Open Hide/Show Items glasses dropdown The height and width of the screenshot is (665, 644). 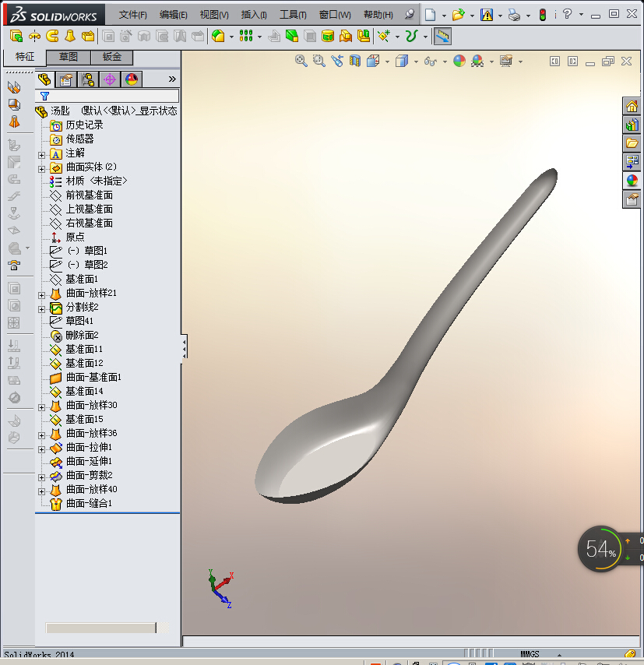[x=445, y=62]
